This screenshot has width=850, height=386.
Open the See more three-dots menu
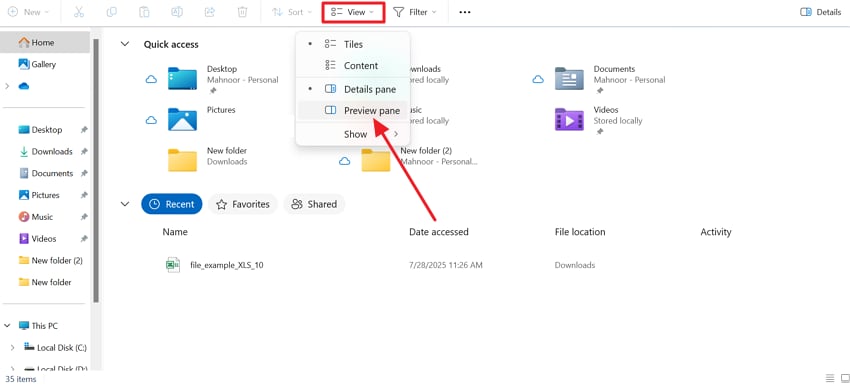465,12
